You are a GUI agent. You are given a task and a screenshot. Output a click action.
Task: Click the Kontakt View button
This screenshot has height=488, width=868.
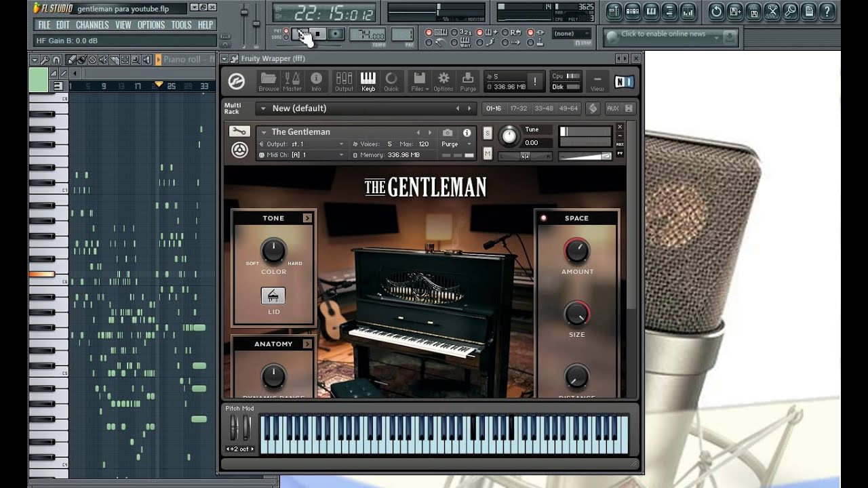pos(597,81)
